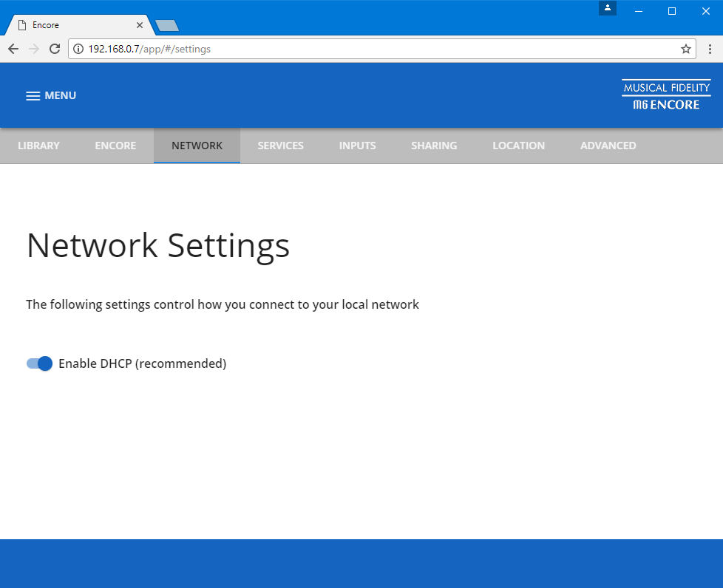This screenshot has width=723, height=588.
Task: Open the Encore settings tab
Action: [115, 146]
